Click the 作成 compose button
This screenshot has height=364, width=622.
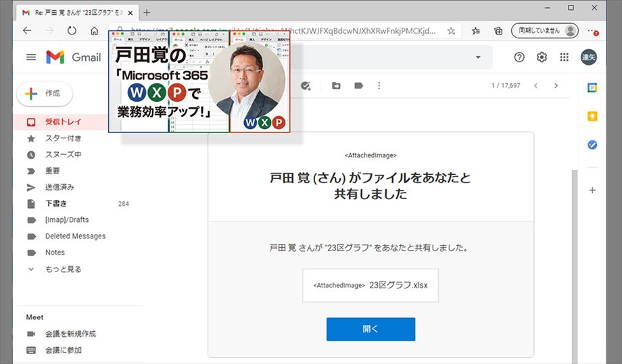coord(45,94)
